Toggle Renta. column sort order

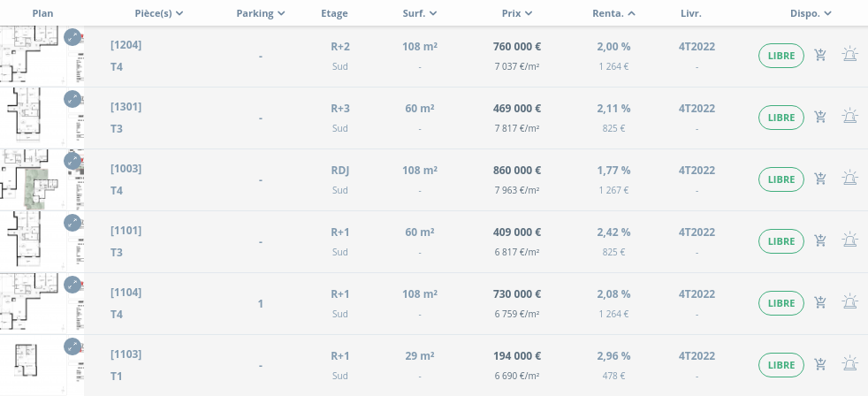(x=614, y=13)
